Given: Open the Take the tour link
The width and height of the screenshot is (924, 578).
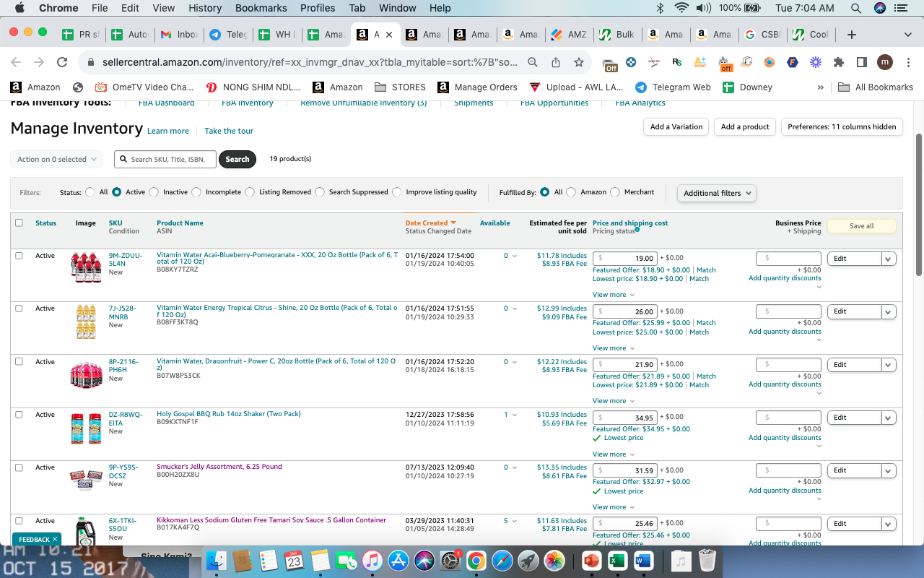Looking at the screenshot, I should coord(229,131).
